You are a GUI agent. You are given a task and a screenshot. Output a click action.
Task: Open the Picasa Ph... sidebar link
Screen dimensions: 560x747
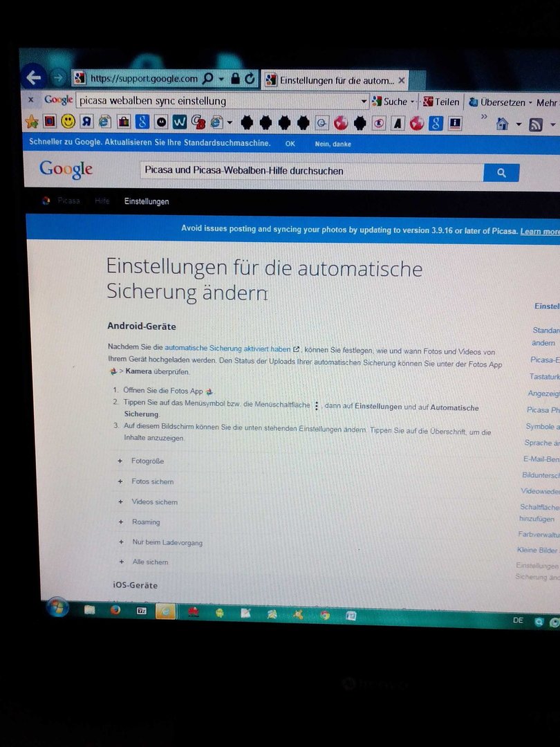(543, 409)
